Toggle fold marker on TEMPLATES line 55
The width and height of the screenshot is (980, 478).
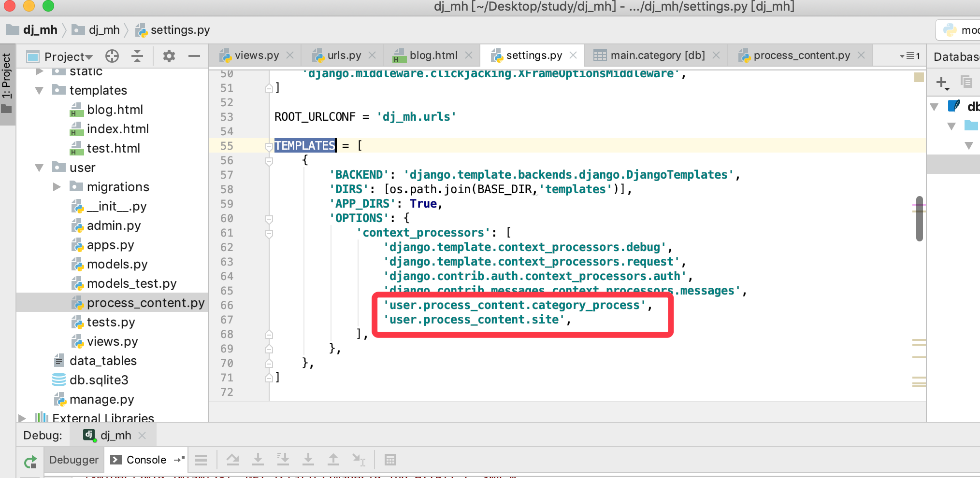click(x=269, y=146)
